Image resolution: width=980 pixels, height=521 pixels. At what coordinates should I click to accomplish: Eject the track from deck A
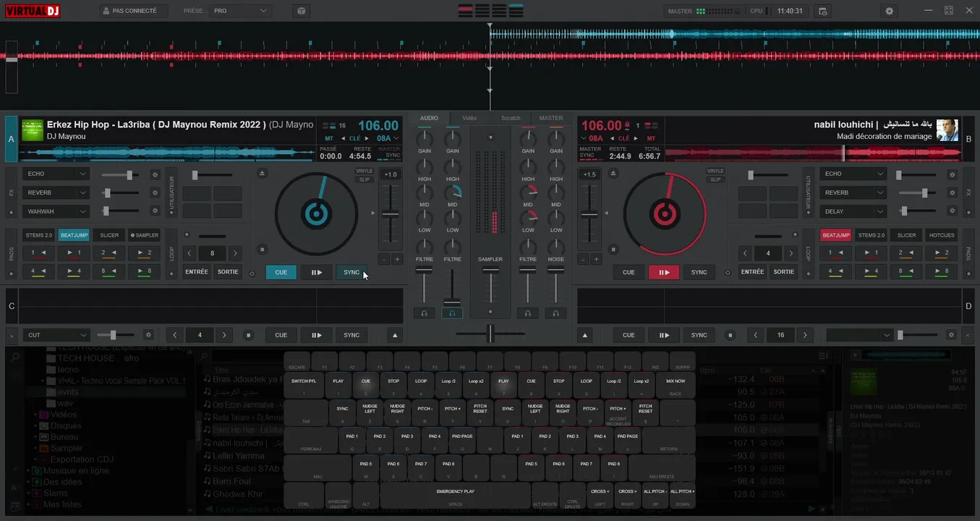[262, 174]
